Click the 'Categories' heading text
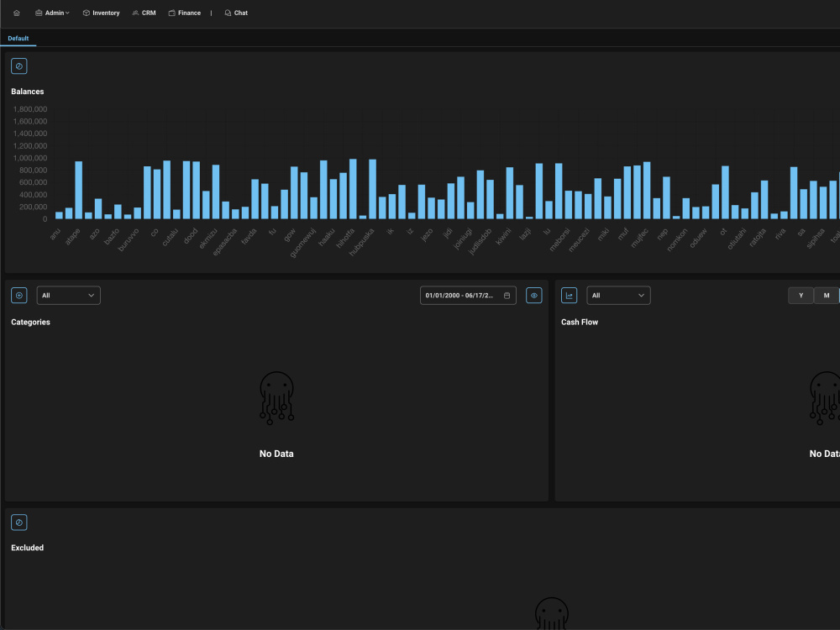Image resolution: width=840 pixels, height=630 pixels. [30, 322]
